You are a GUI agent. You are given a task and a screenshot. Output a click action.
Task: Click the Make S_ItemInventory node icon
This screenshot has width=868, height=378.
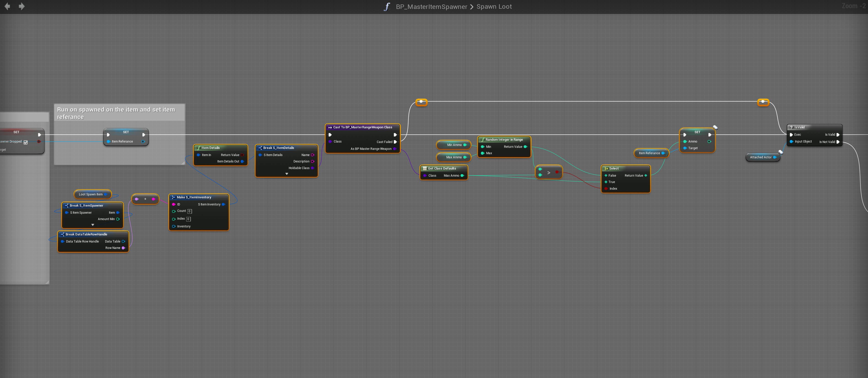[x=173, y=197]
